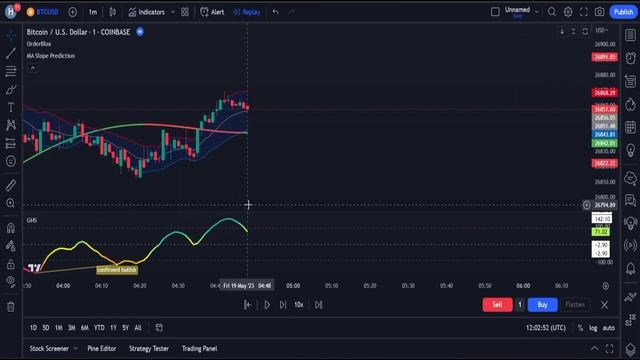Viewport: 640px width, 360px height.
Task: Open the Stock Screener tab
Action: [49, 349]
